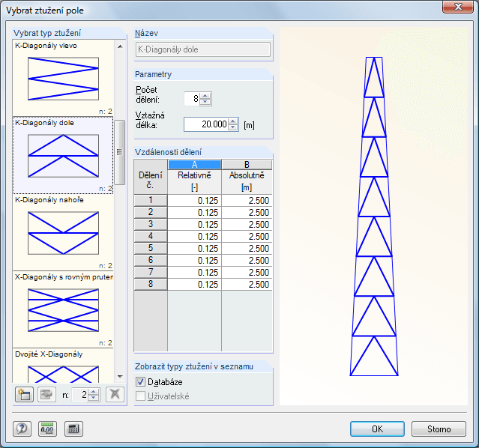
Task: Confirm with the OK button
Action: [x=377, y=429]
